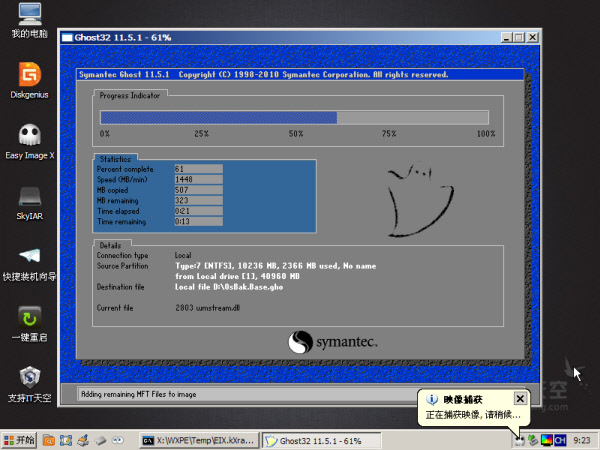Open 快捷装机向导 paper plane icon

point(29,264)
